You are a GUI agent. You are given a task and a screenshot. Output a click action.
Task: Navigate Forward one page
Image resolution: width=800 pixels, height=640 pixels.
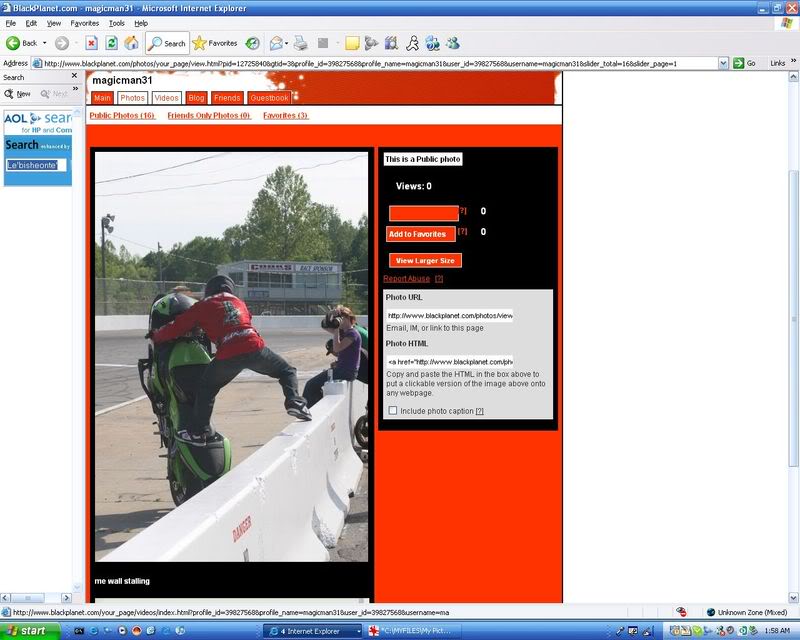tap(60, 44)
